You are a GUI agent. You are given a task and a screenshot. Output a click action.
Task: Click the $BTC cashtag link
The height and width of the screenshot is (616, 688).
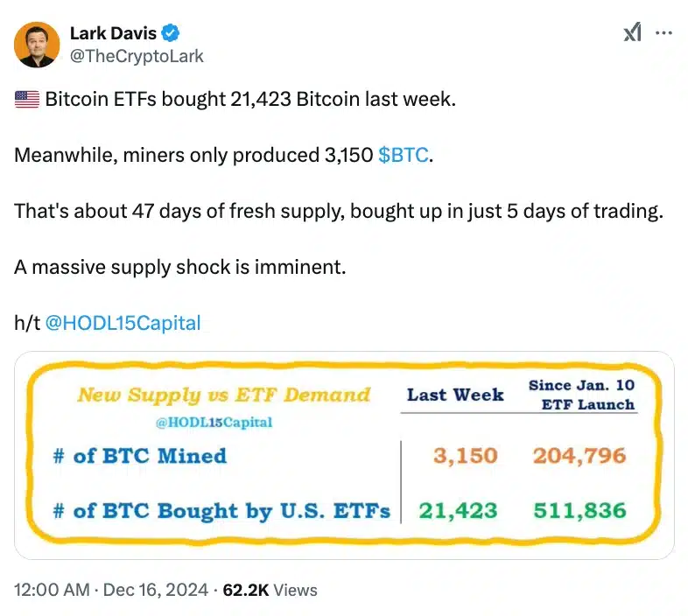tap(404, 156)
